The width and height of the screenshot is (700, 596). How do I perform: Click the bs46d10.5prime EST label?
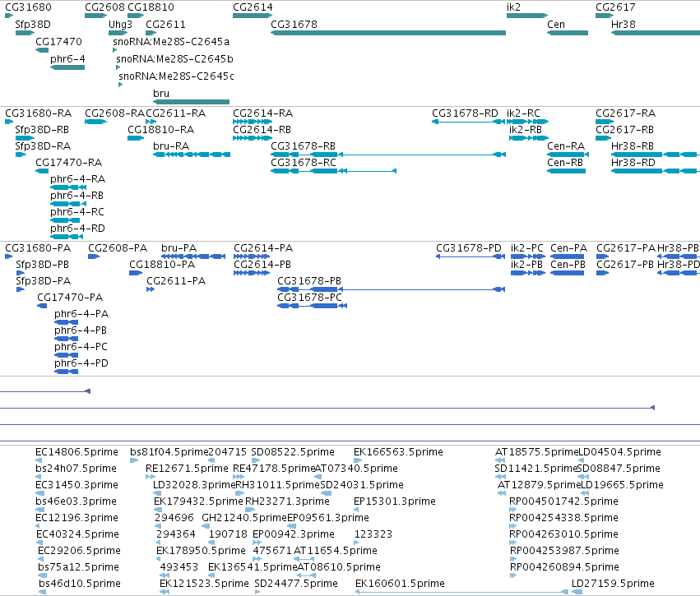point(80,584)
